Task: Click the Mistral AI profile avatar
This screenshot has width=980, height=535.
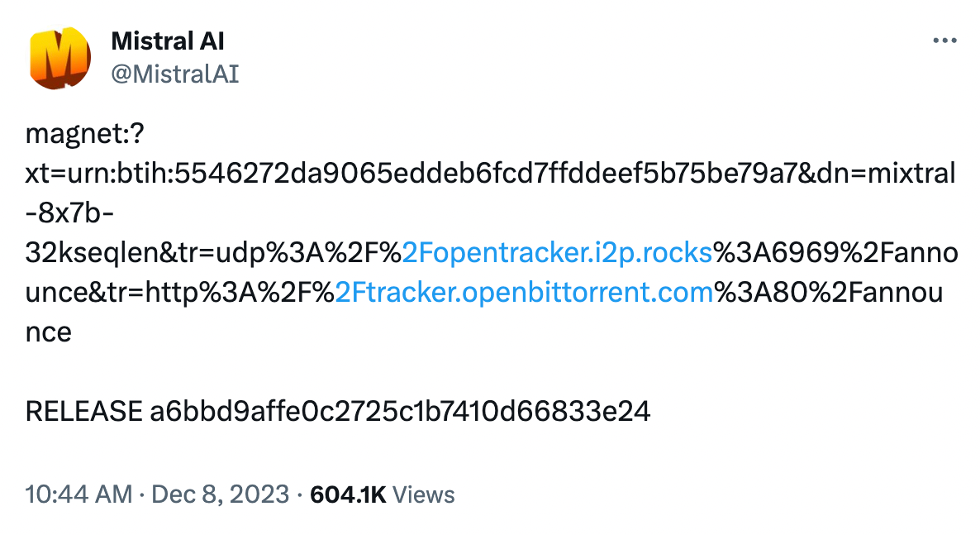Action: [59, 58]
